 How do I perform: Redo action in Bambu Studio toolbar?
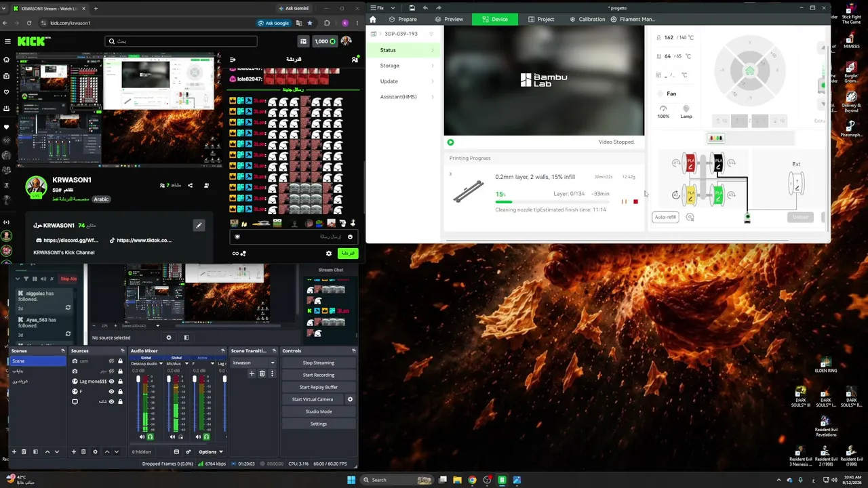click(439, 8)
